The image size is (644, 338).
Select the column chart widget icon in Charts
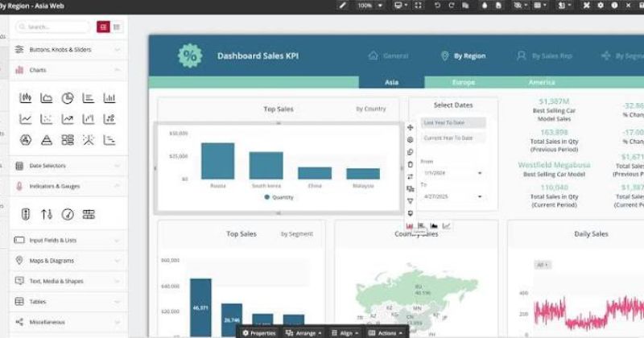pos(109,97)
